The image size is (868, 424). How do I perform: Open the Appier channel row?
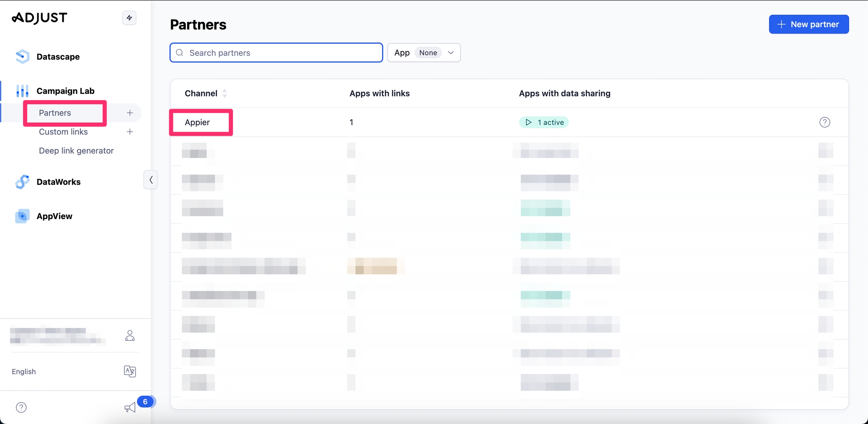(x=197, y=122)
